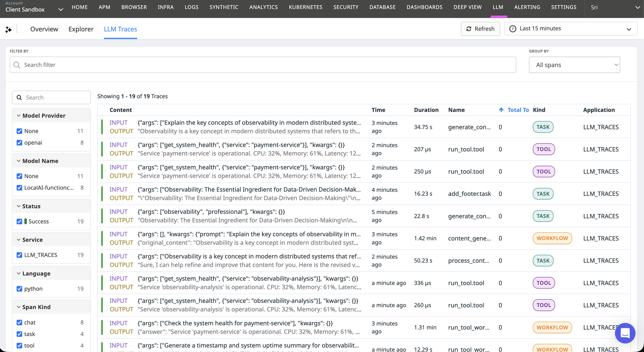Screen dimensions: 644x352
Task: Switch to the Overview tab
Action: click(44, 29)
